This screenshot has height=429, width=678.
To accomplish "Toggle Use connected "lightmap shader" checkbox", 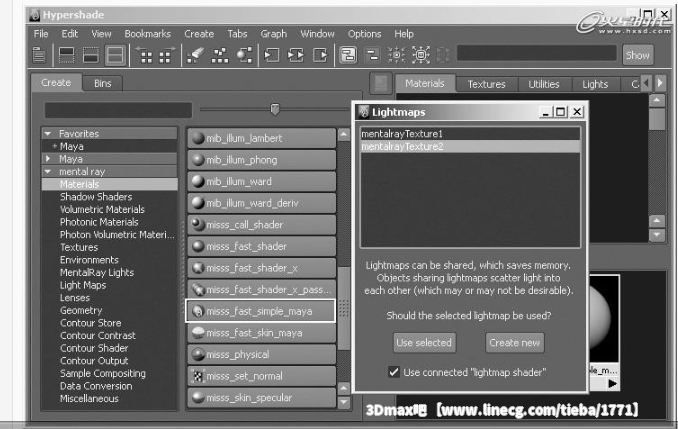I will (393, 372).
